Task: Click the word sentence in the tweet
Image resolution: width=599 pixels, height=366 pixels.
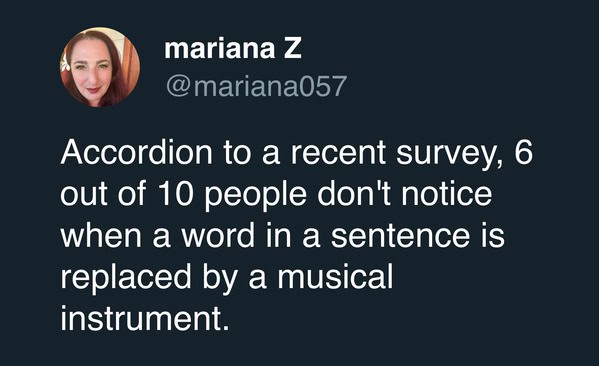Action: pyautogui.click(x=400, y=236)
